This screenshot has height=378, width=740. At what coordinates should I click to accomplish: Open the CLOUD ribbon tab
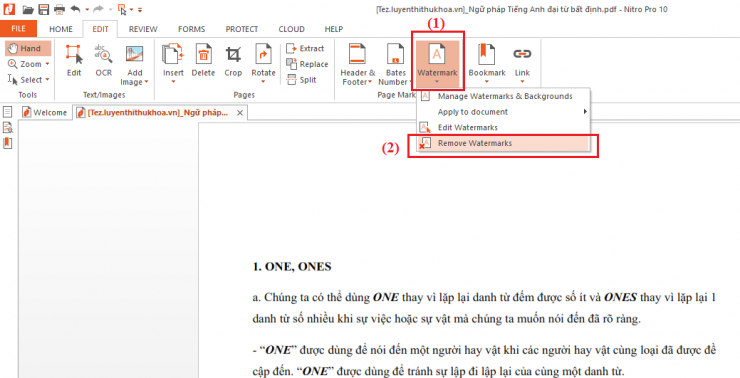tap(291, 29)
